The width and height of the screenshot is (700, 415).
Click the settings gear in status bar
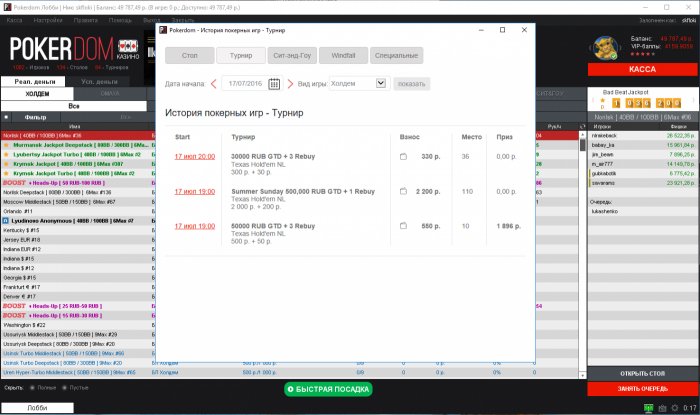coord(675,408)
